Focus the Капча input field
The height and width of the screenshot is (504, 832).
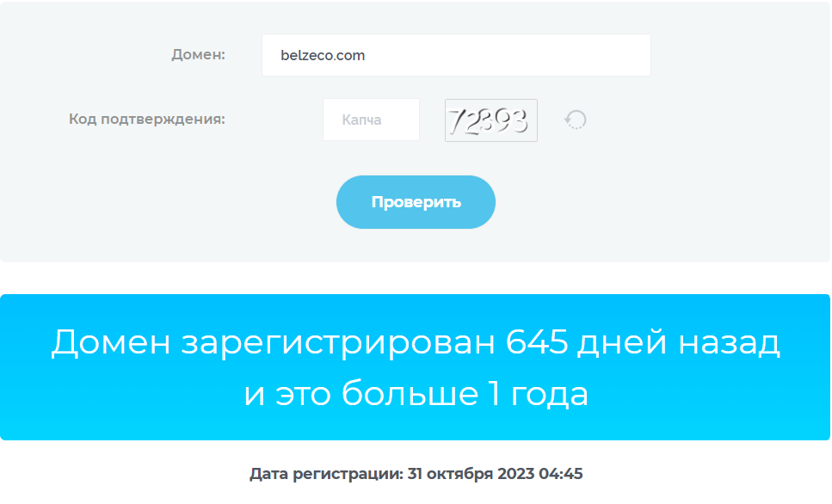pos(371,120)
